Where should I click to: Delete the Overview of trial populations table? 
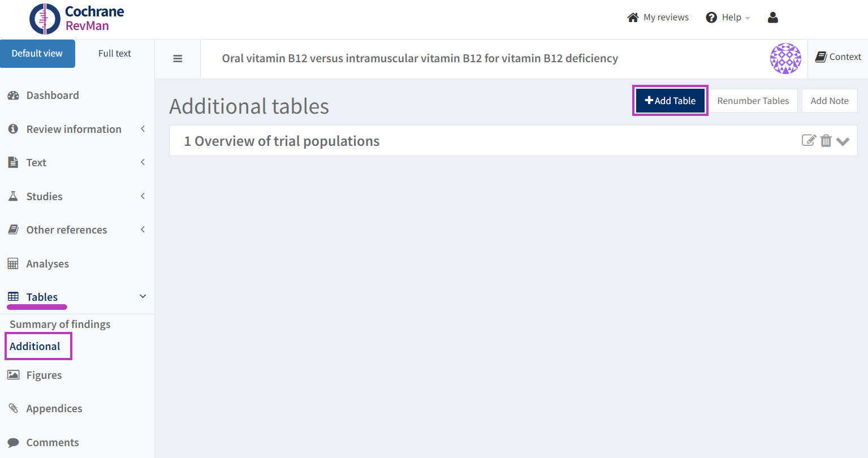[x=826, y=141]
